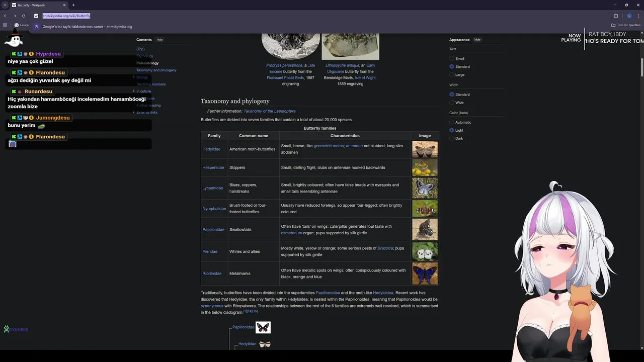The height and width of the screenshot is (362, 644).
Task: Select Small text size
Action: pyautogui.click(x=452, y=59)
